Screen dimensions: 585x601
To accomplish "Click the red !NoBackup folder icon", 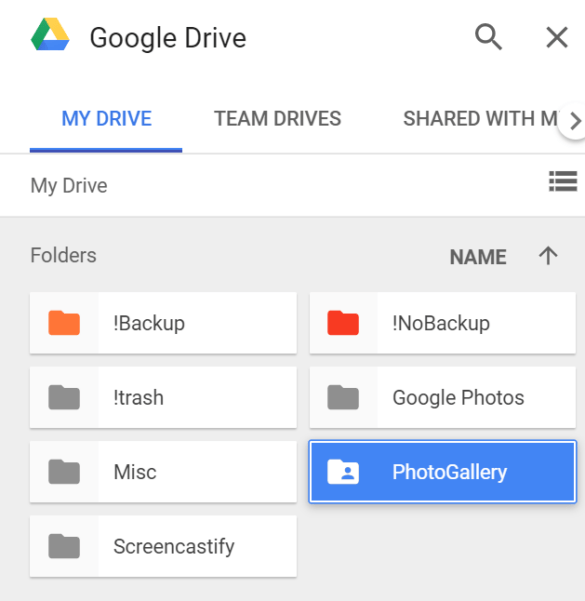I will coord(343,323).
